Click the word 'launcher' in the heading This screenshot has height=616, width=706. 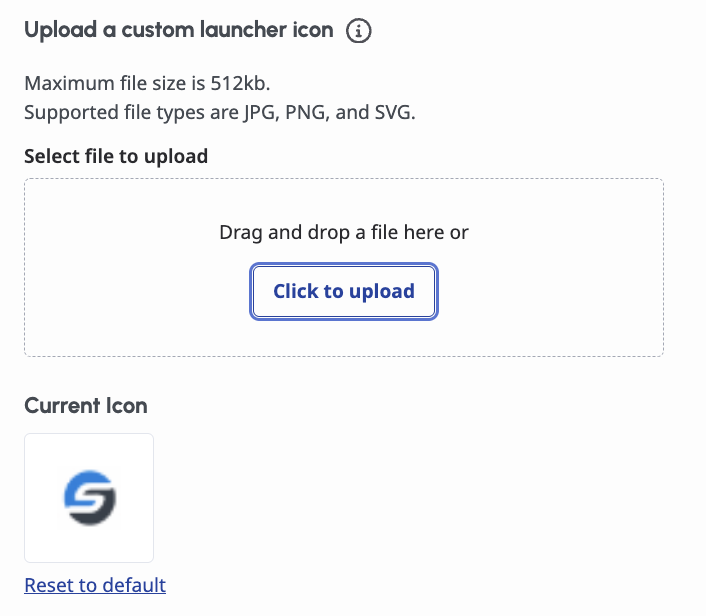(244, 30)
